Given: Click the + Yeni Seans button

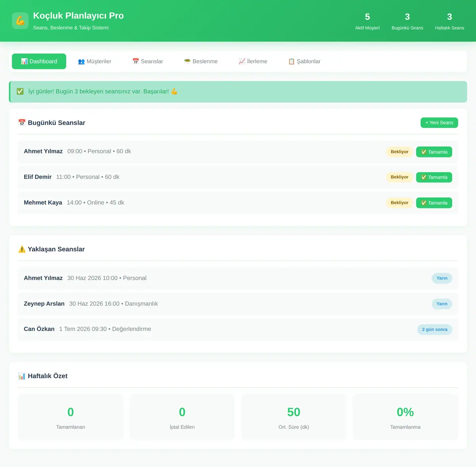Looking at the screenshot, I should [439, 123].
